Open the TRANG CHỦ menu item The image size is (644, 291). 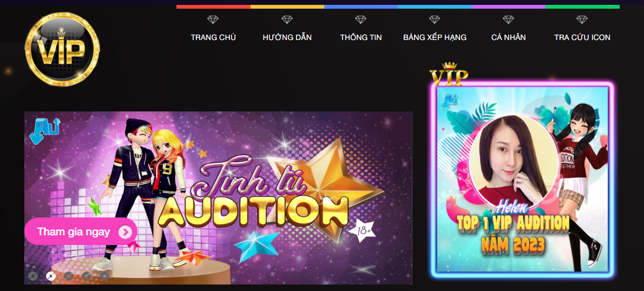(x=213, y=37)
